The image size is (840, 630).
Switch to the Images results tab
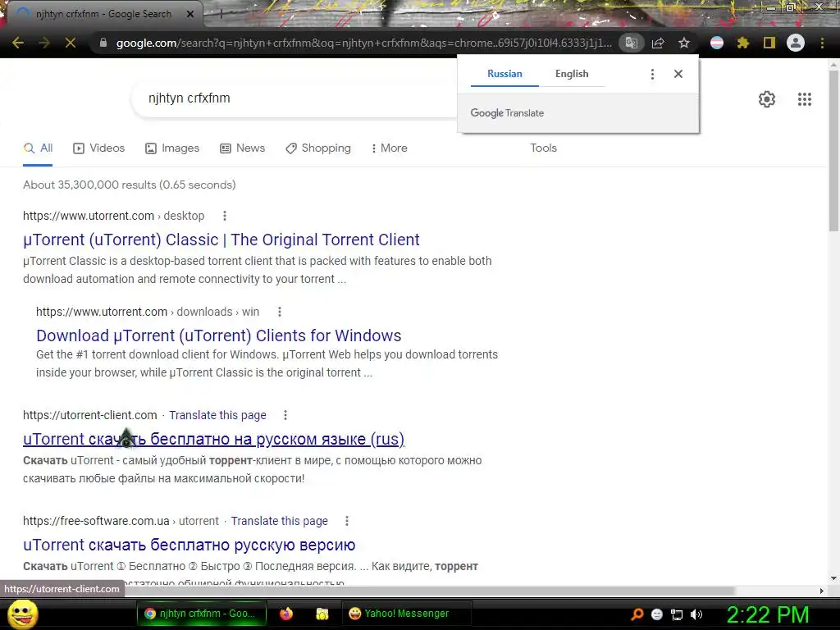coord(172,148)
